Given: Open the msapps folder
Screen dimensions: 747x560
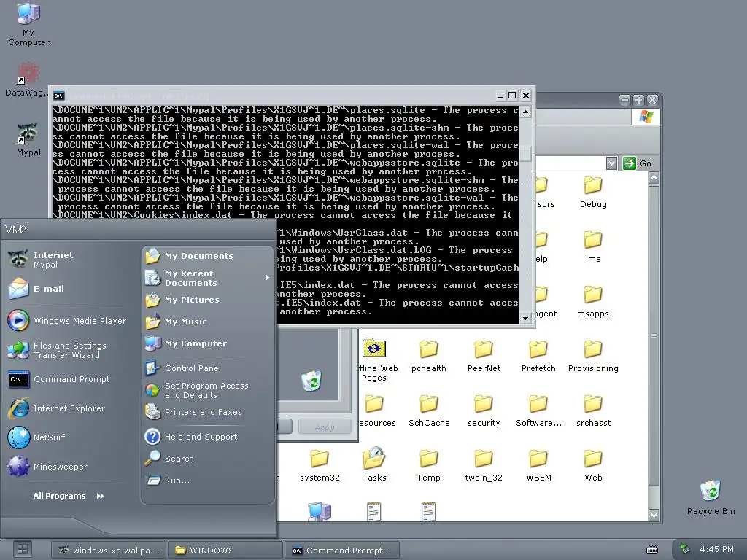Looking at the screenshot, I should pyautogui.click(x=593, y=301).
